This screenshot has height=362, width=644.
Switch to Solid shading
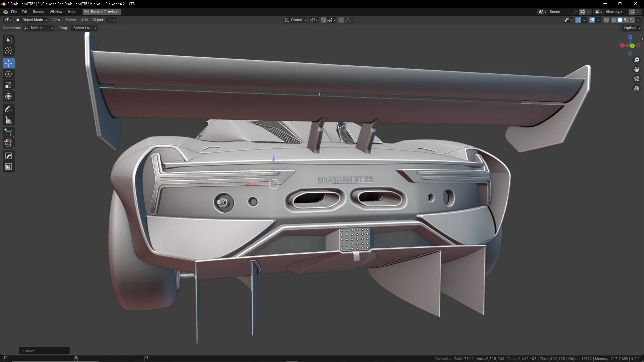(620, 20)
